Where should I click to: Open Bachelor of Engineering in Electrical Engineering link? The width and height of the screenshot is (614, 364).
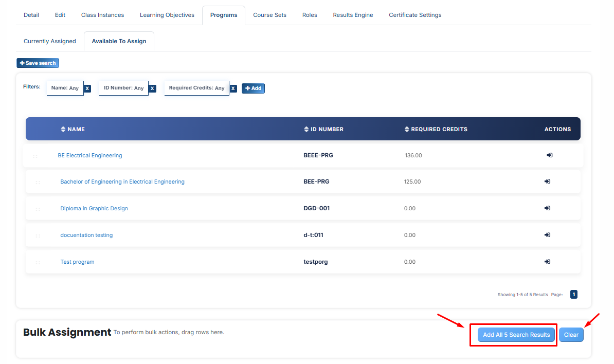coord(122,181)
